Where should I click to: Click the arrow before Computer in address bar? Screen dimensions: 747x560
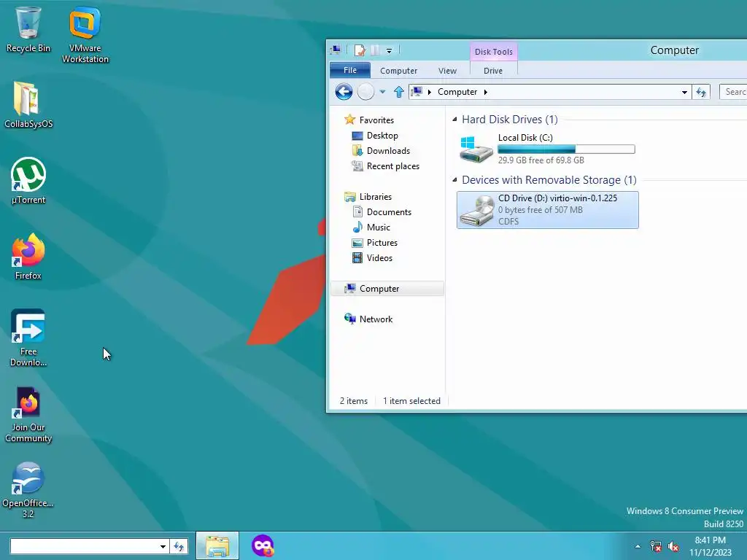429,92
